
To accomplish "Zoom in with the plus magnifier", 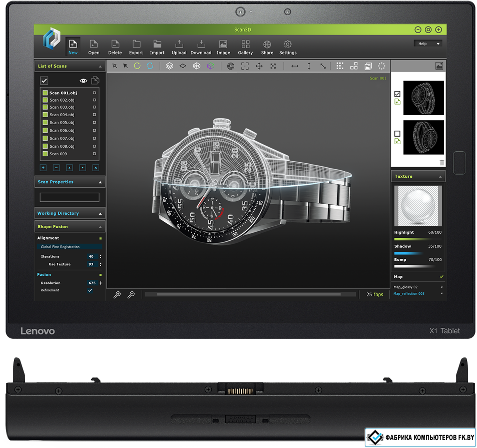I will click(x=117, y=294).
